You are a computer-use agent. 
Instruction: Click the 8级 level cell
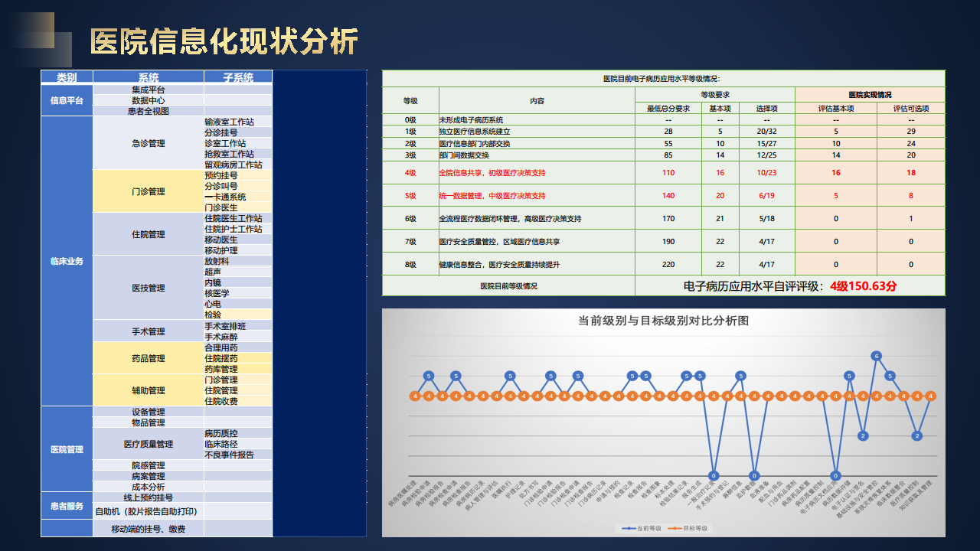410,264
